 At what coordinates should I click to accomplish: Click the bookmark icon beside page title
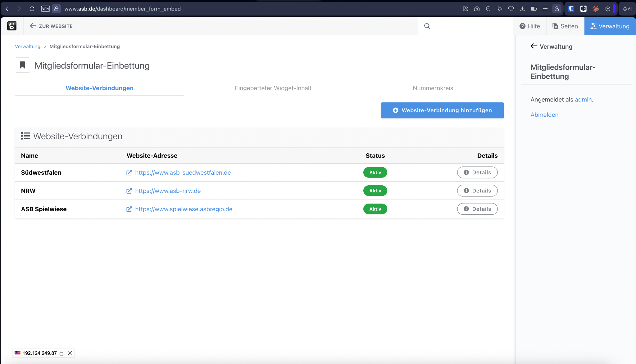tap(22, 65)
